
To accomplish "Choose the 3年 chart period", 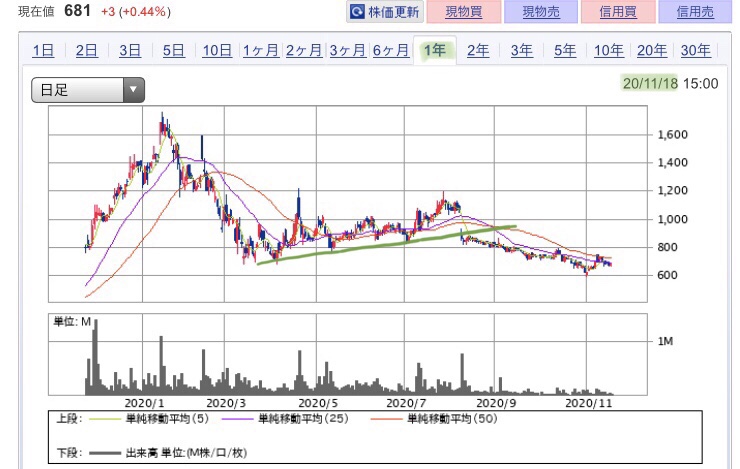I will click(x=521, y=50).
